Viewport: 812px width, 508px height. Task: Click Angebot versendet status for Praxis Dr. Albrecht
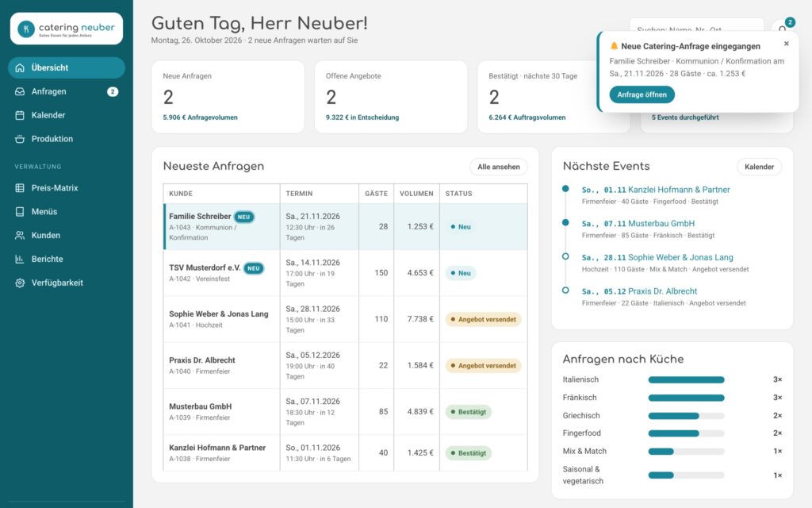483,365
